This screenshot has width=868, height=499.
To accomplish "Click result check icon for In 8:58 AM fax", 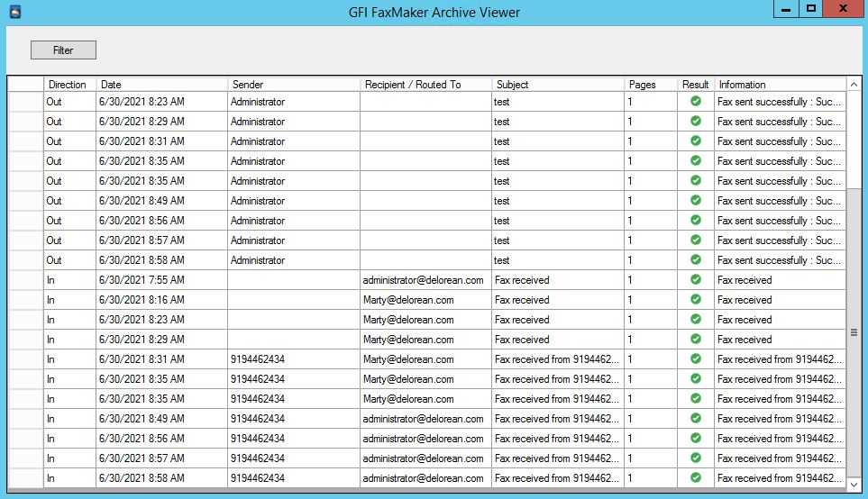I will click(696, 478).
